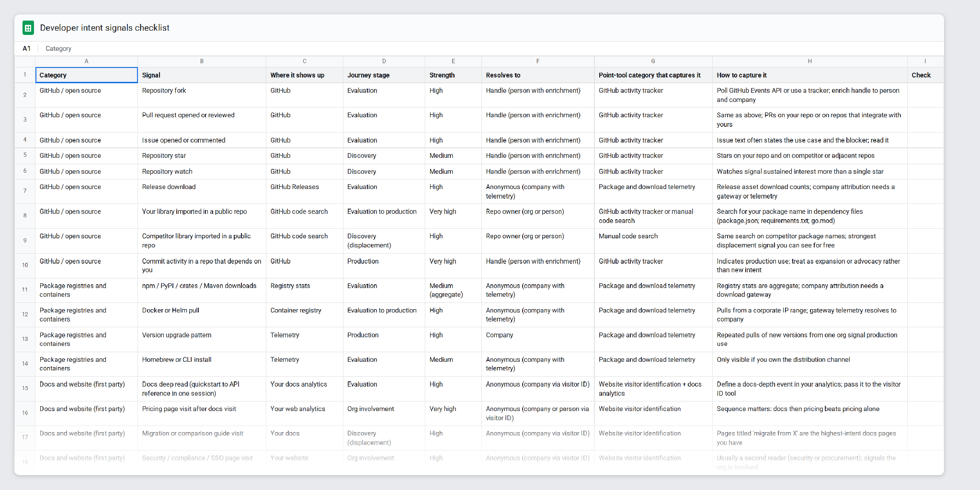The image size is (980, 490).
Task: Click the Docker or Helm pull cell
Action: 202,315
